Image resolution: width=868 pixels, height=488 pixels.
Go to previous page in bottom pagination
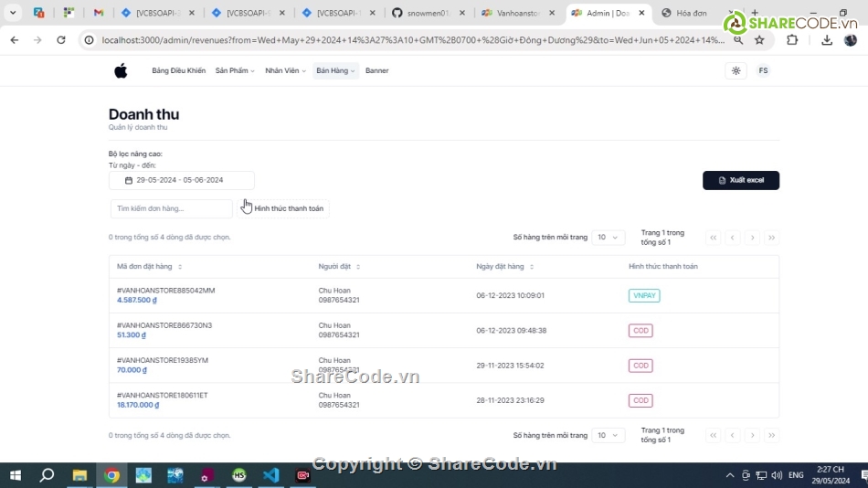(x=733, y=435)
